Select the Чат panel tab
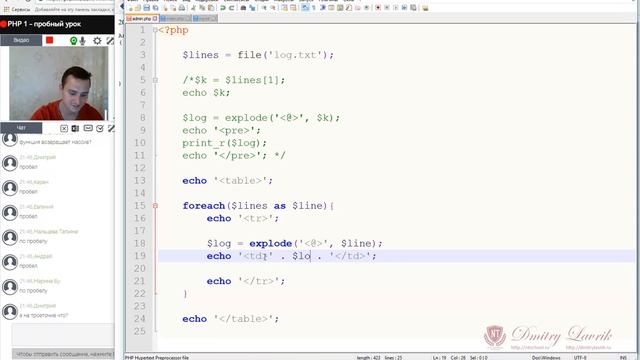Image resolution: width=640 pixels, height=360 pixels. [21, 128]
